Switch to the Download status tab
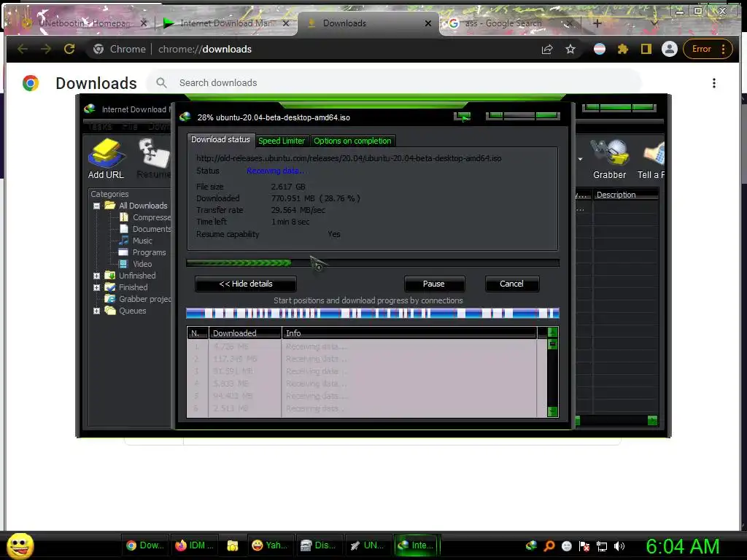The image size is (747, 560). (x=220, y=139)
